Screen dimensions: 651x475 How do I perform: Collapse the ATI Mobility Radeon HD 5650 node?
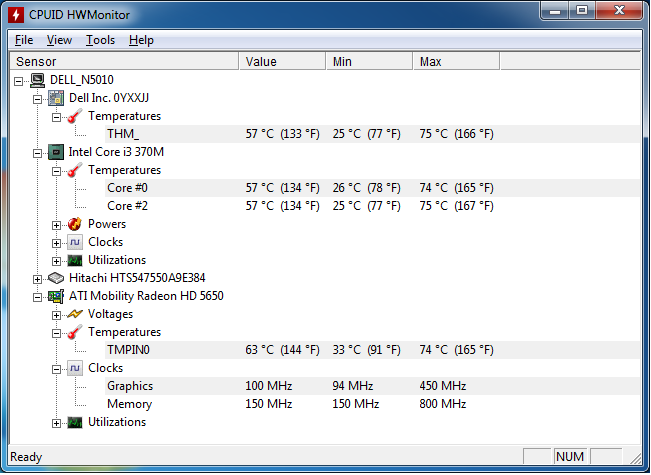point(37,297)
